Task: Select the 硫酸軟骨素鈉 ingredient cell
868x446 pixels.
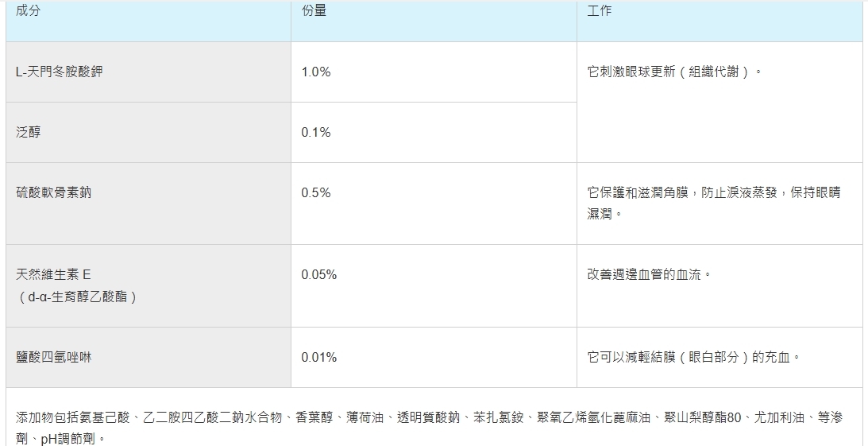Action: (x=59, y=192)
